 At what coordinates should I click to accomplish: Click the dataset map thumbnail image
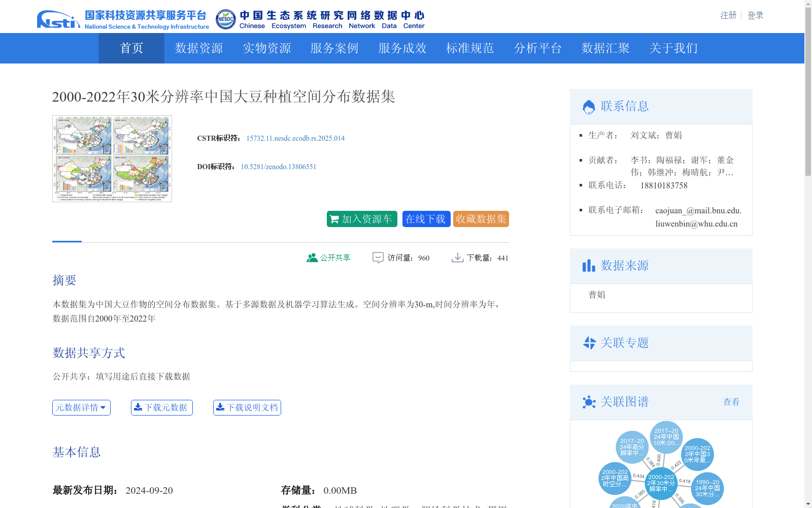tap(112, 158)
